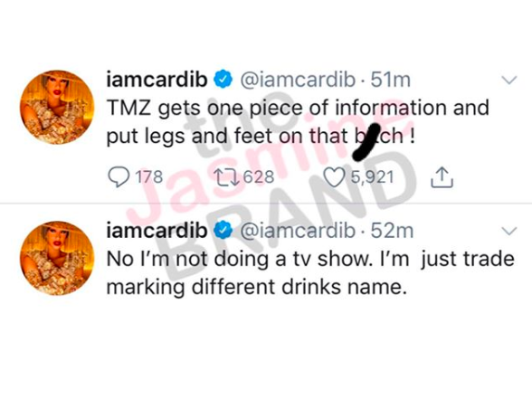Like the tweet using the heart icon
532x399 pixels.
(x=334, y=177)
